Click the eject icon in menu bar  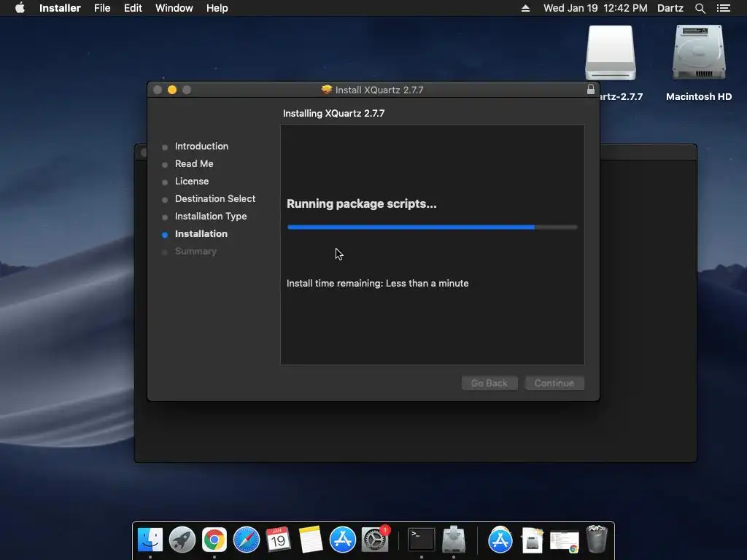(525, 8)
